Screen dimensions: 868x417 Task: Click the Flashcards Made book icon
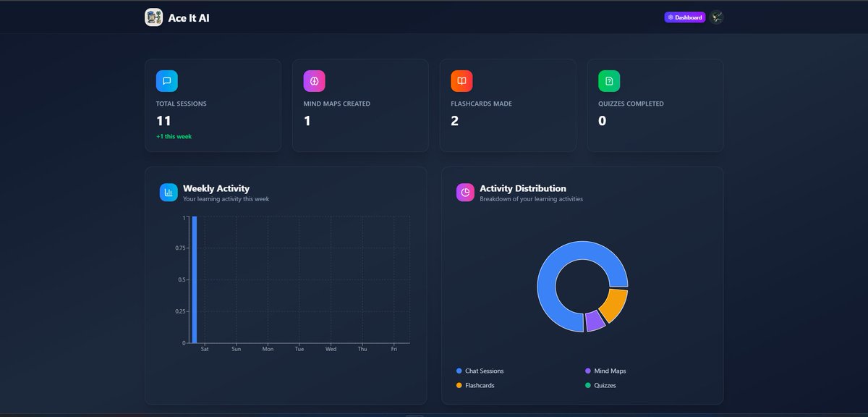(x=461, y=81)
